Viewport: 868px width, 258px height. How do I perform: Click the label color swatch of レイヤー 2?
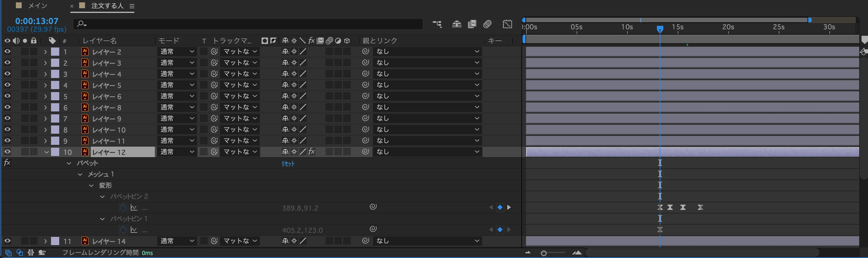coord(55,52)
